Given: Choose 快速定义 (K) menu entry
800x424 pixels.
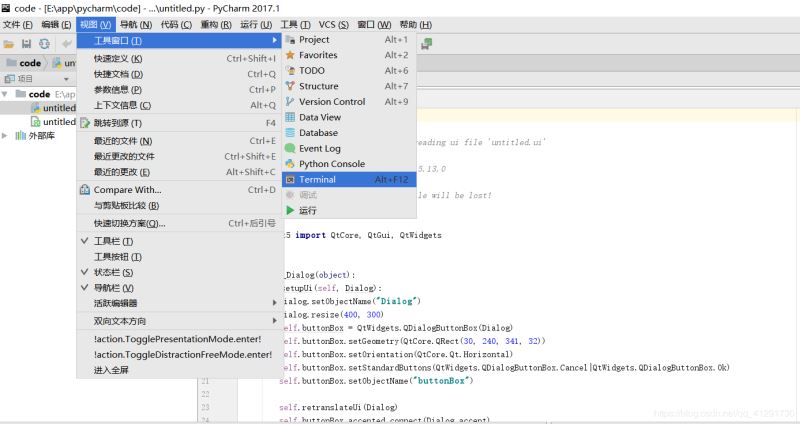Looking at the screenshot, I should pos(180,59).
